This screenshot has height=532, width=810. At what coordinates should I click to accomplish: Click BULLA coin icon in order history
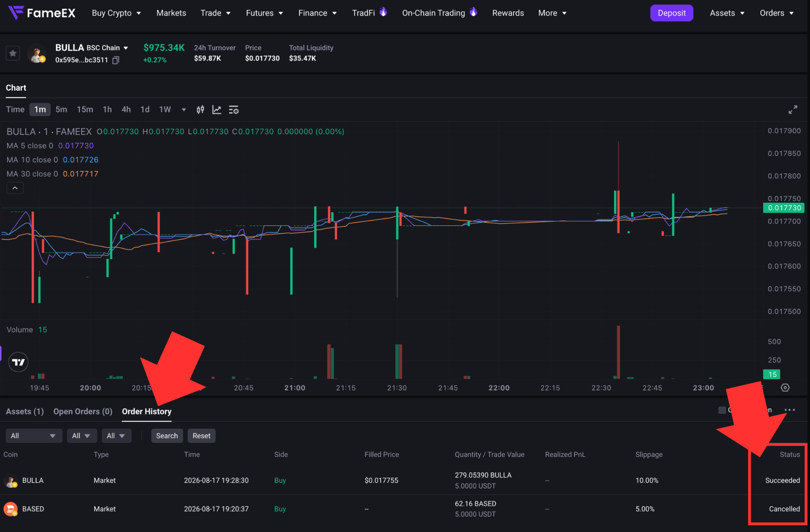pos(11,481)
